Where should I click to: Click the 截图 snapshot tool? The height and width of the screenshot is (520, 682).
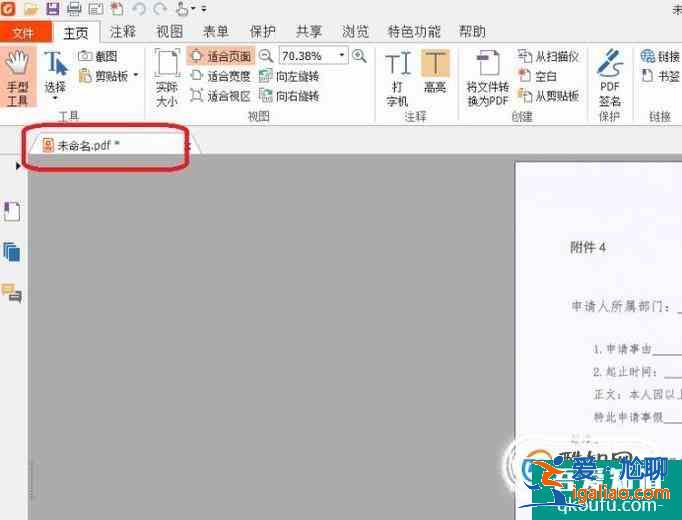coord(98,56)
